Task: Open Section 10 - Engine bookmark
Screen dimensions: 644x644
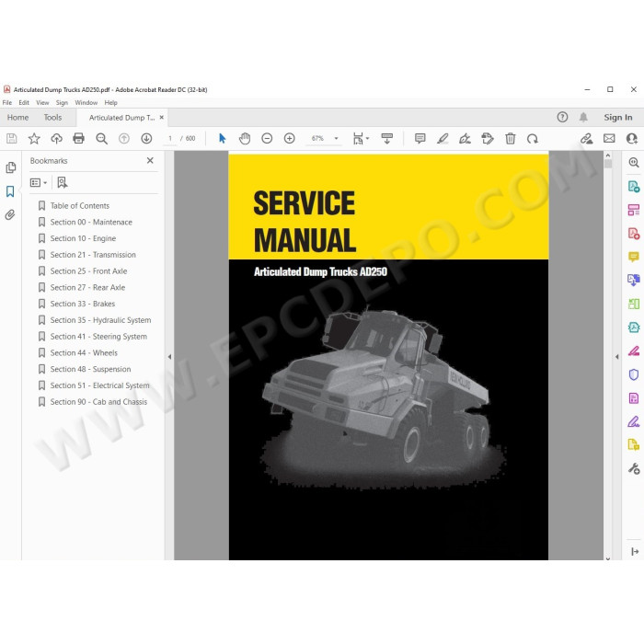Action: coord(83,238)
